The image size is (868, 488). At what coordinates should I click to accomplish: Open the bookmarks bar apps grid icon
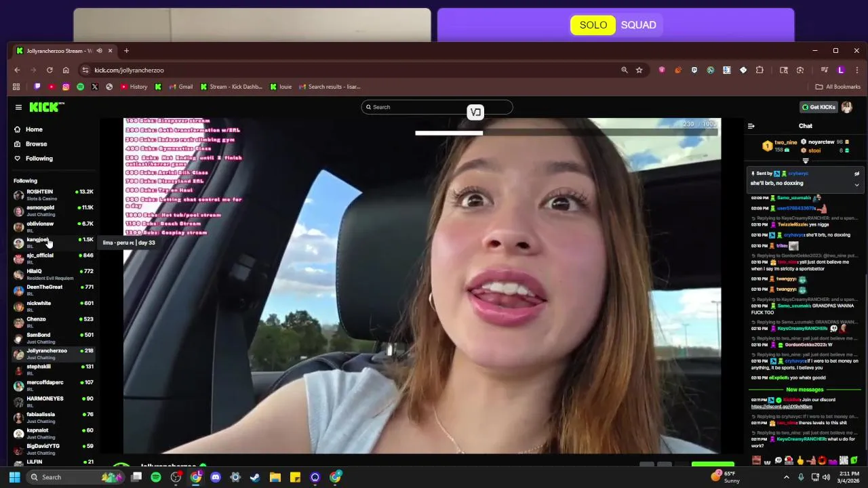click(16, 87)
